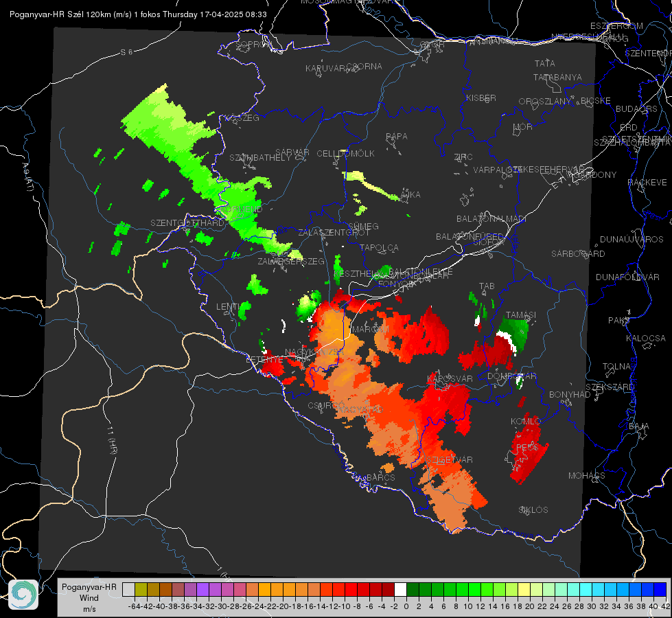This screenshot has height=618, width=672.
Task: Click the TAPOLCA city label
Action: (x=379, y=247)
